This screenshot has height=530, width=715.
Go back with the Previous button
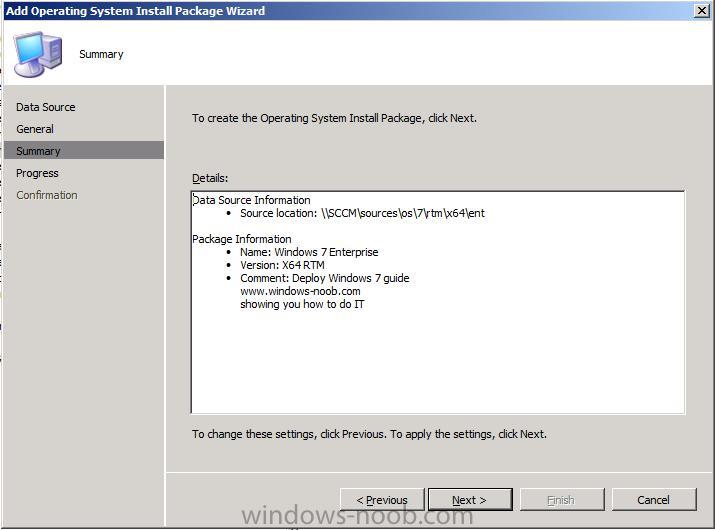[x=382, y=500]
